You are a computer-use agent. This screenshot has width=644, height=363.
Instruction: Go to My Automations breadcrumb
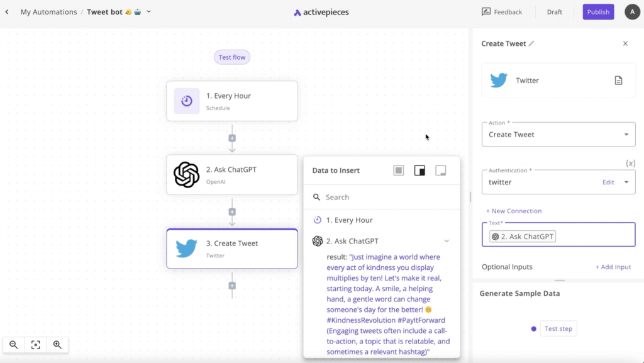tap(48, 12)
